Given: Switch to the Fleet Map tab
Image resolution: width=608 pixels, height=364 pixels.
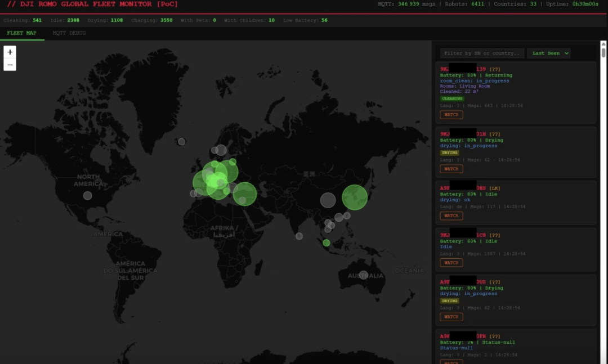Looking at the screenshot, I should click(x=22, y=33).
